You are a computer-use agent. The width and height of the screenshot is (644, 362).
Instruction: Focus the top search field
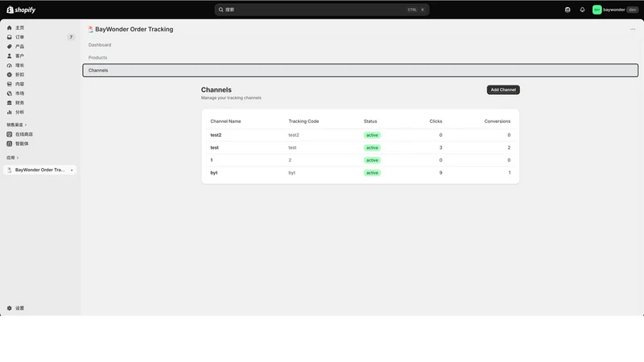coord(322,10)
